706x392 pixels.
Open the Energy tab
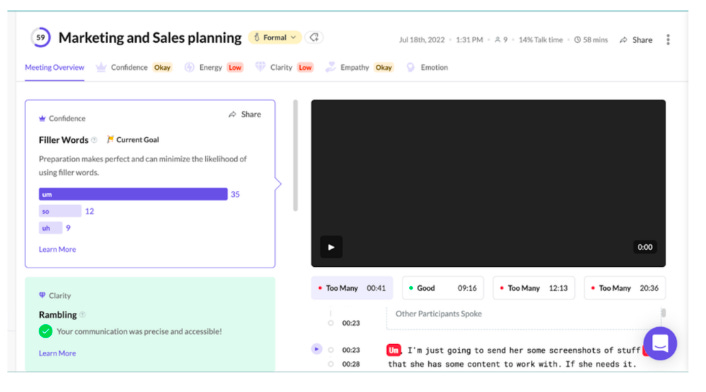214,68
